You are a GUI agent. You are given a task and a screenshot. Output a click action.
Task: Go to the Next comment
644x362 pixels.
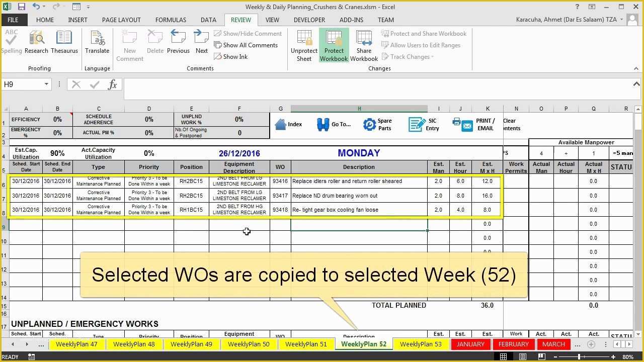[x=201, y=42]
